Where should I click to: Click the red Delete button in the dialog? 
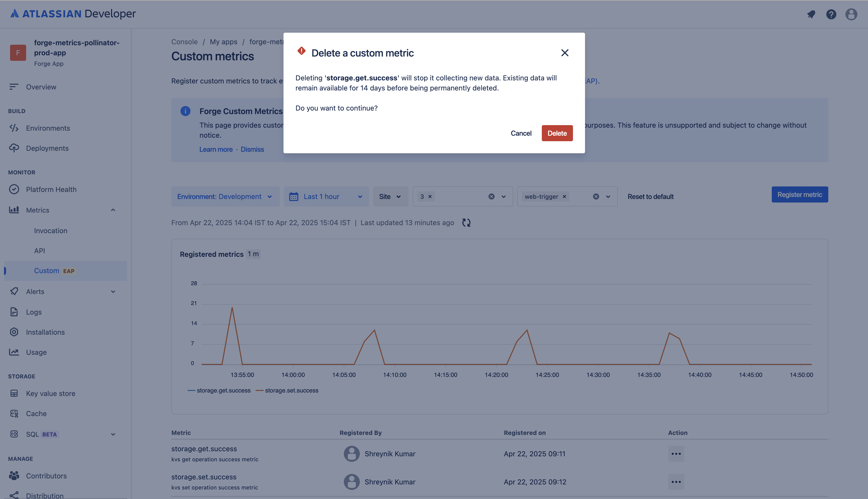(x=557, y=133)
